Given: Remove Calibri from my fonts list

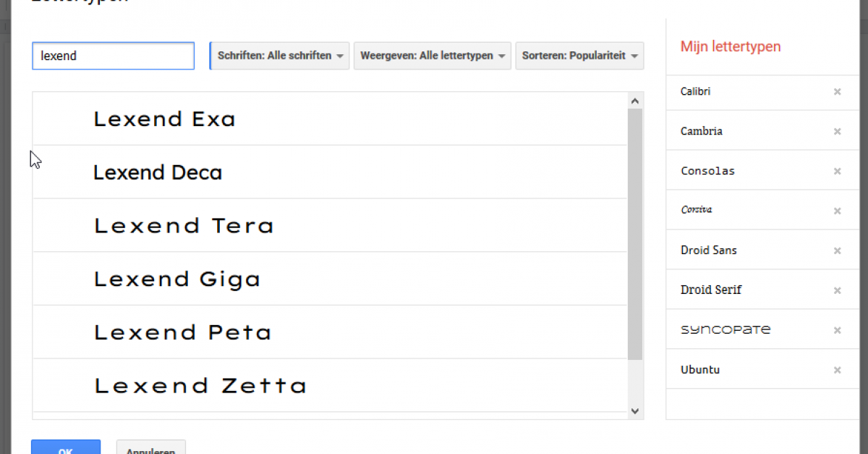Looking at the screenshot, I should click(x=837, y=92).
